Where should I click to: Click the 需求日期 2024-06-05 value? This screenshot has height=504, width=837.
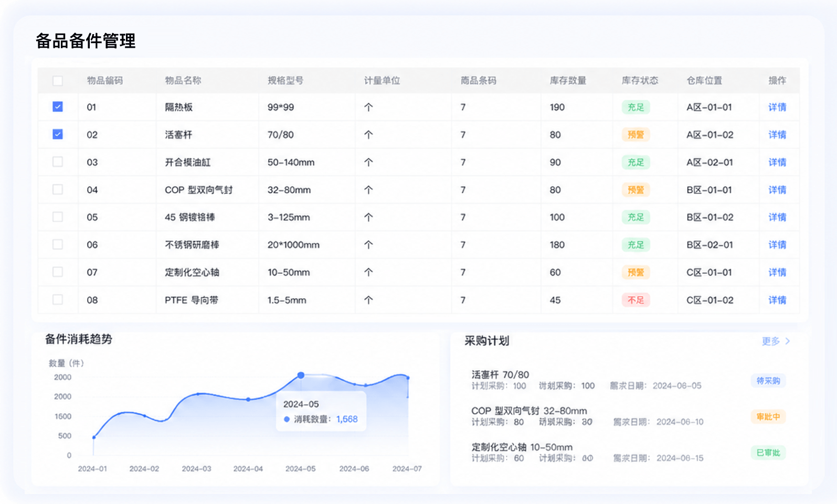point(677,385)
